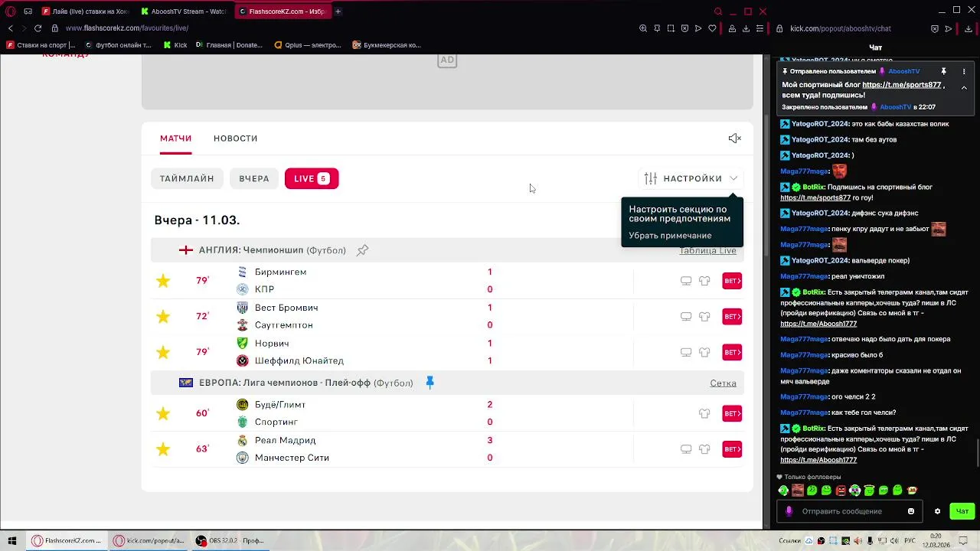Click Убрать примечание link
Screen dimensions: 980x551
click(x=670, y=236)
